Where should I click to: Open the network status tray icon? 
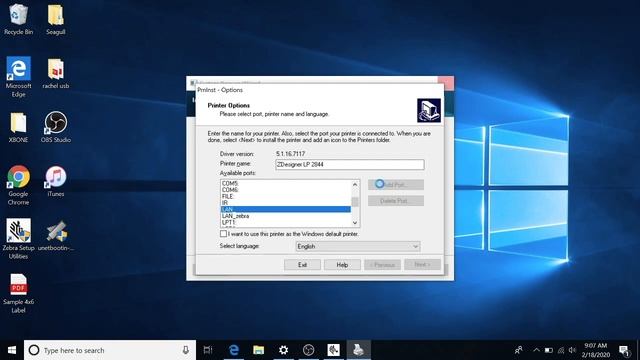coord(561,350)
